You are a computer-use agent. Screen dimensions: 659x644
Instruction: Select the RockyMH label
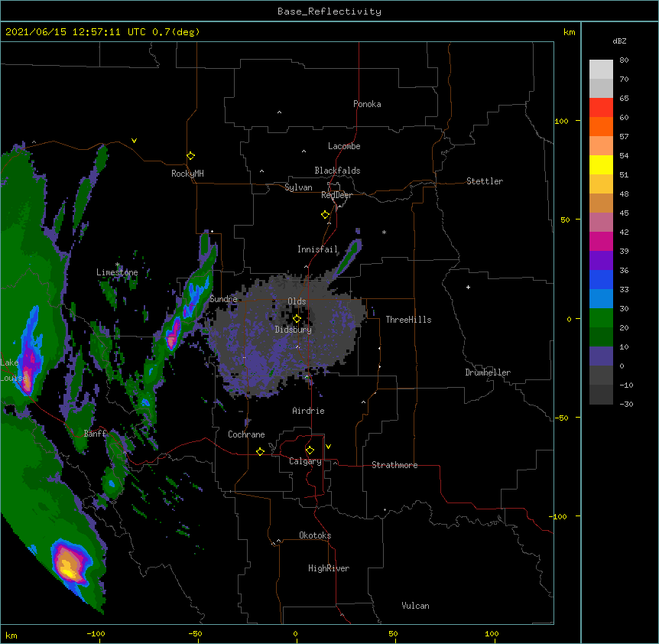187,174
